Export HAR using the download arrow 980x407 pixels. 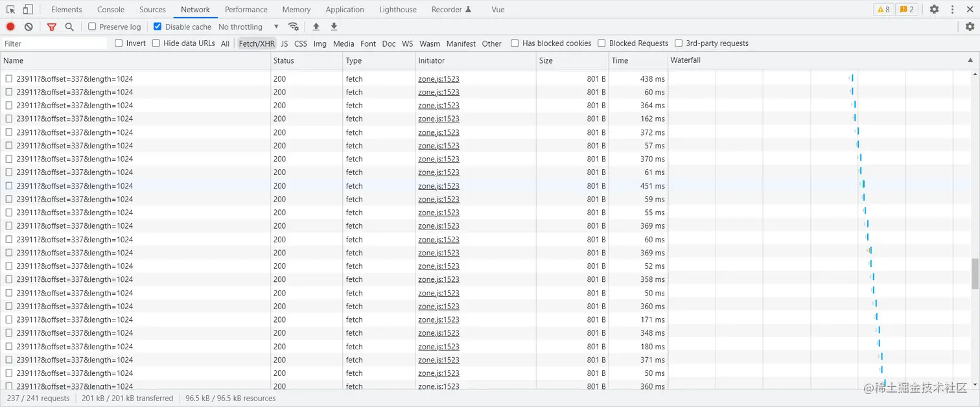coord(334,27)
